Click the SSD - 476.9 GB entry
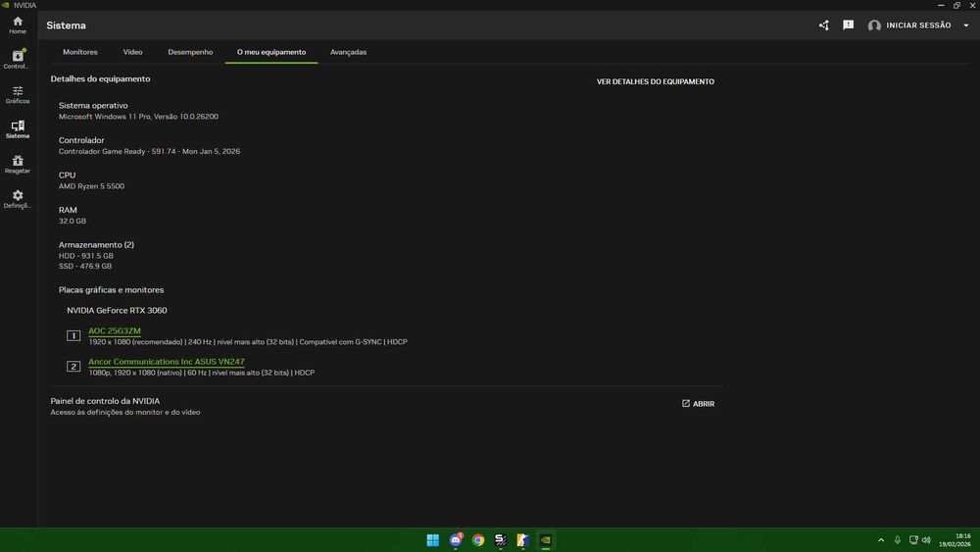This screenshot has width=980, height=552. (85, 267)
